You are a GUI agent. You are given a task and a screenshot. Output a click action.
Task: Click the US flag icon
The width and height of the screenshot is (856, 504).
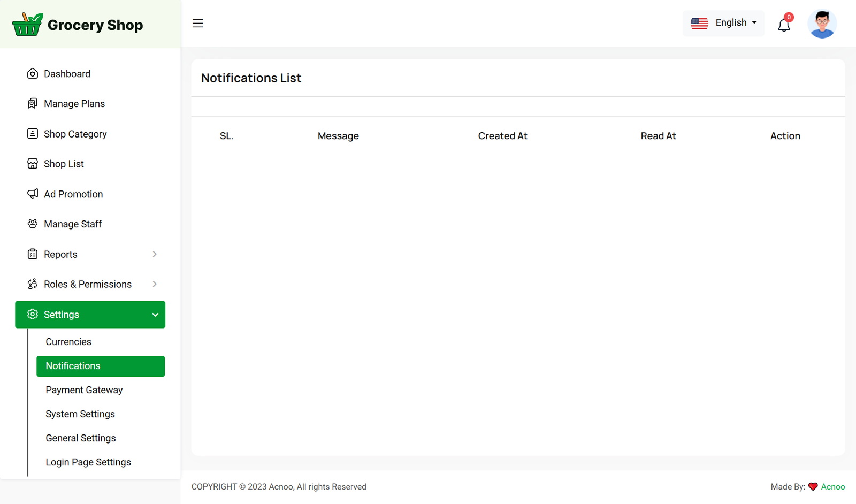(x=699, y=23)
